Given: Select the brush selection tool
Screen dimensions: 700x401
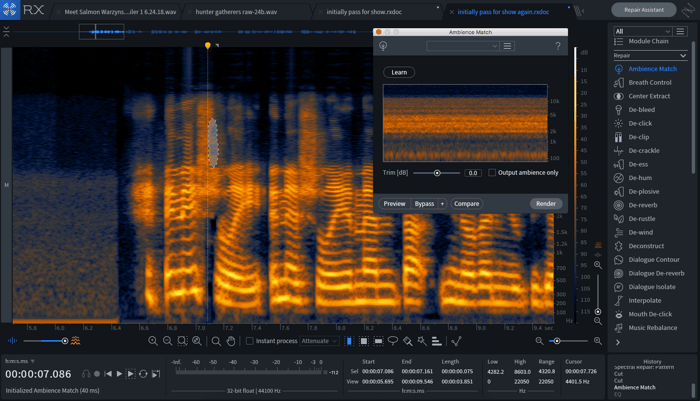Looking at the screenshot, I should click(x=408, y=341).
